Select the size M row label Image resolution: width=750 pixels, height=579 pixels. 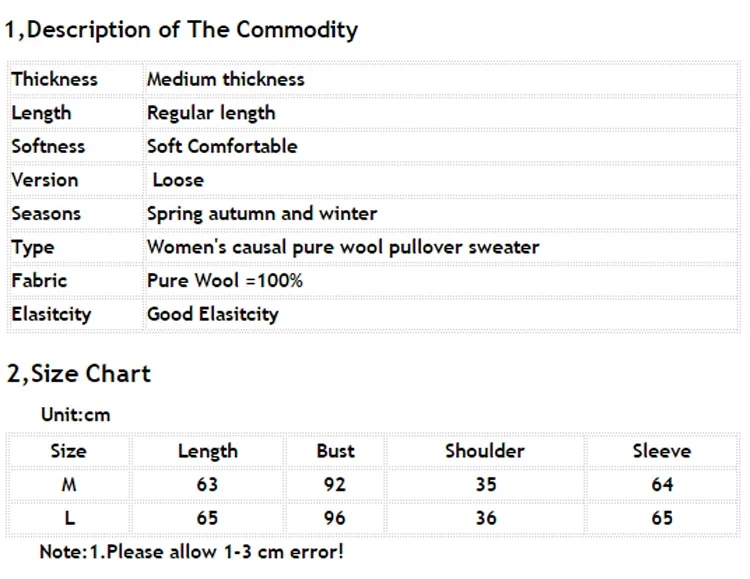69,485
